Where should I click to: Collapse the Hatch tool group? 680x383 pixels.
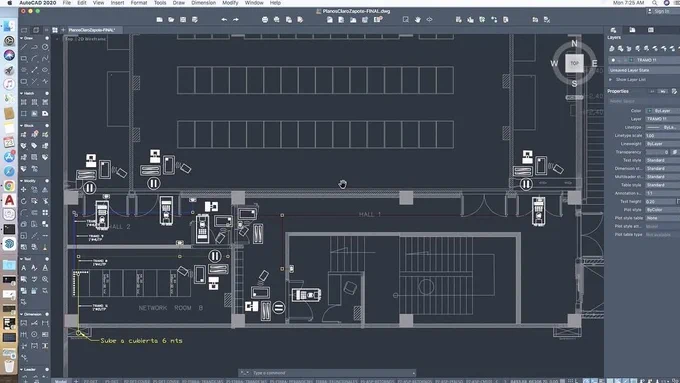22,93
